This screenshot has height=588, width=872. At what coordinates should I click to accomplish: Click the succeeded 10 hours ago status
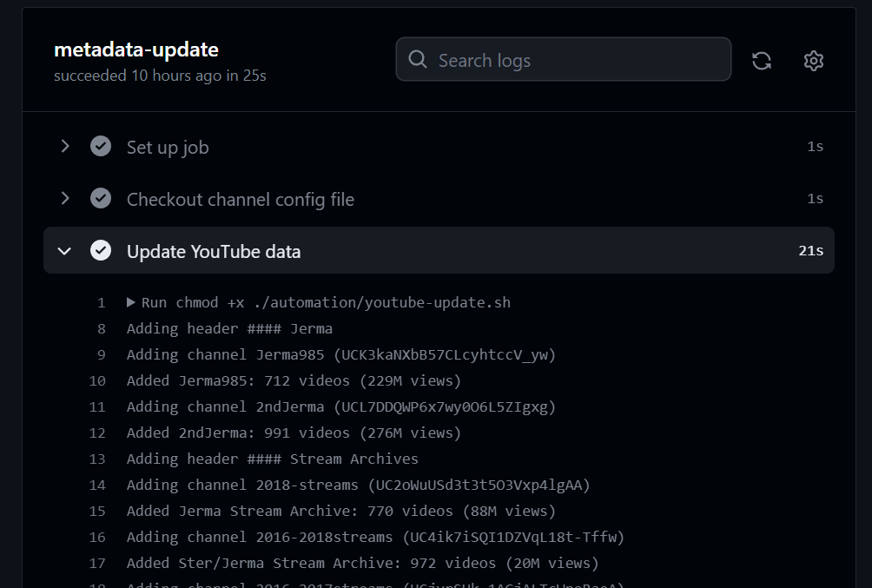point(160,76)
